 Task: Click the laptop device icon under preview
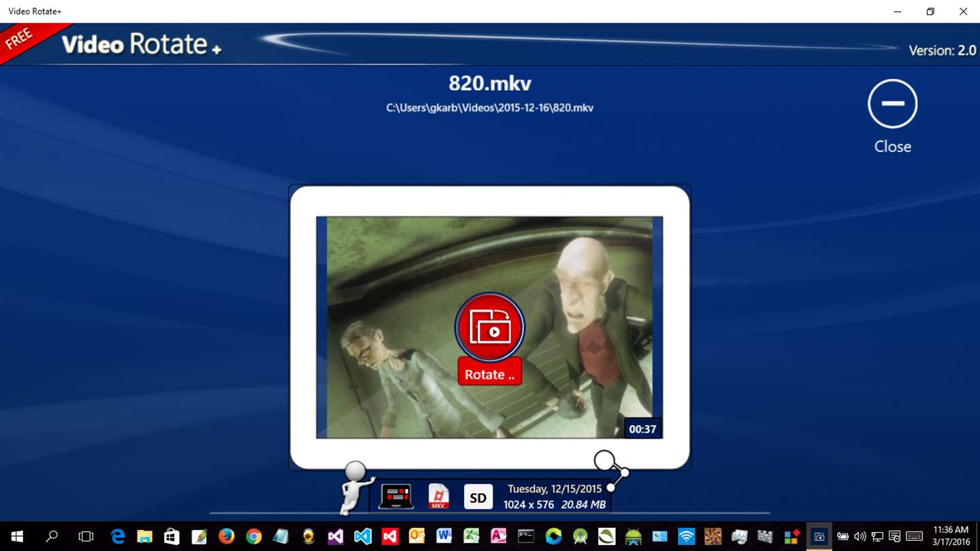[396, 497]
